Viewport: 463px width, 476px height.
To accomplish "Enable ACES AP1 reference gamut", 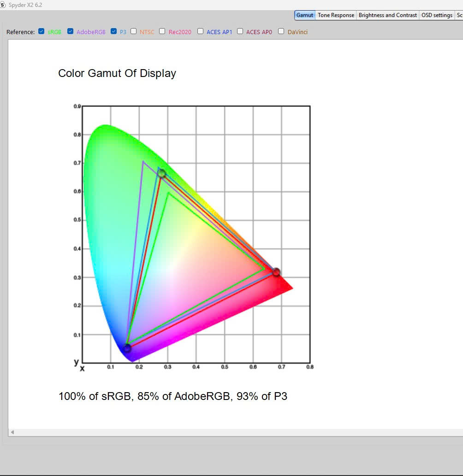I will pos(201,32).
